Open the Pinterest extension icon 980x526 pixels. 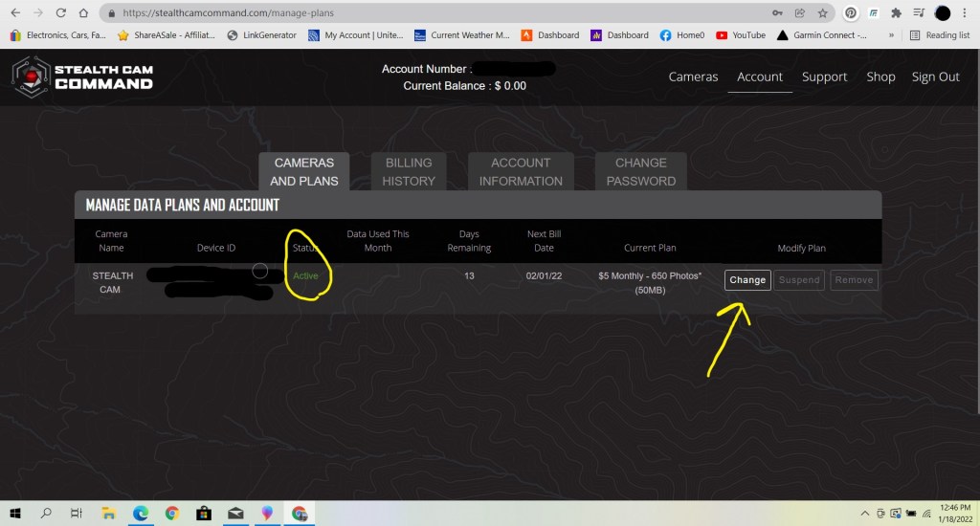pyautogui.click(x=850, y=13)
